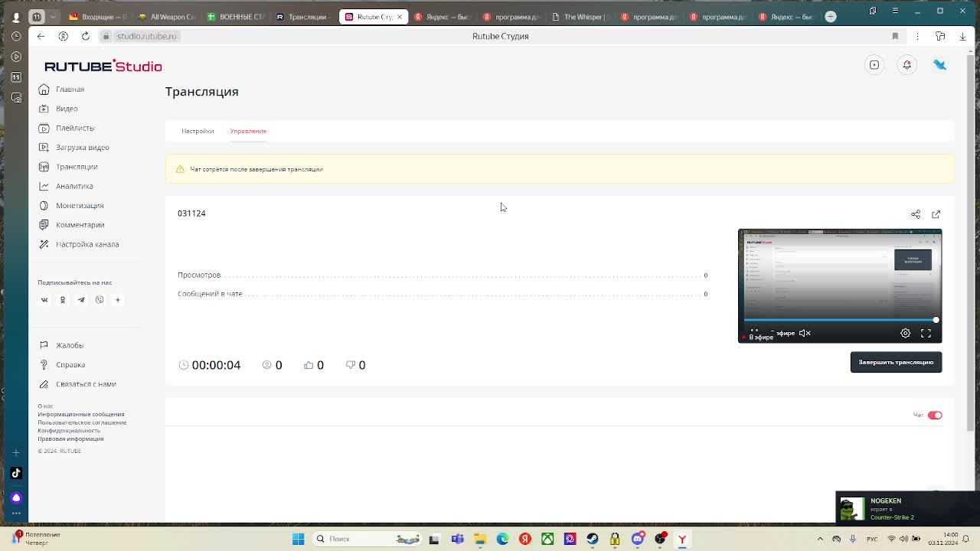Screen dimensions: 980x551
Task: Click the likes count thumbs-up icon
Action: [309, 365]
